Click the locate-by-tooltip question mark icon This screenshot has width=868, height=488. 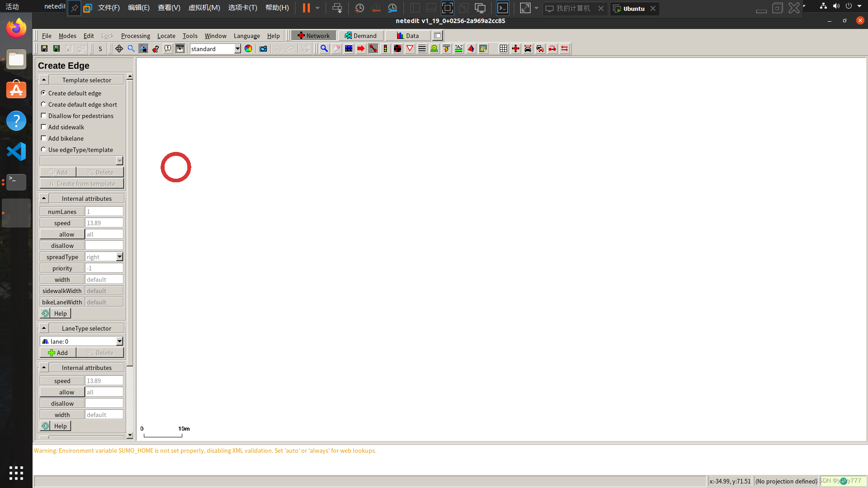coord(156,48)
